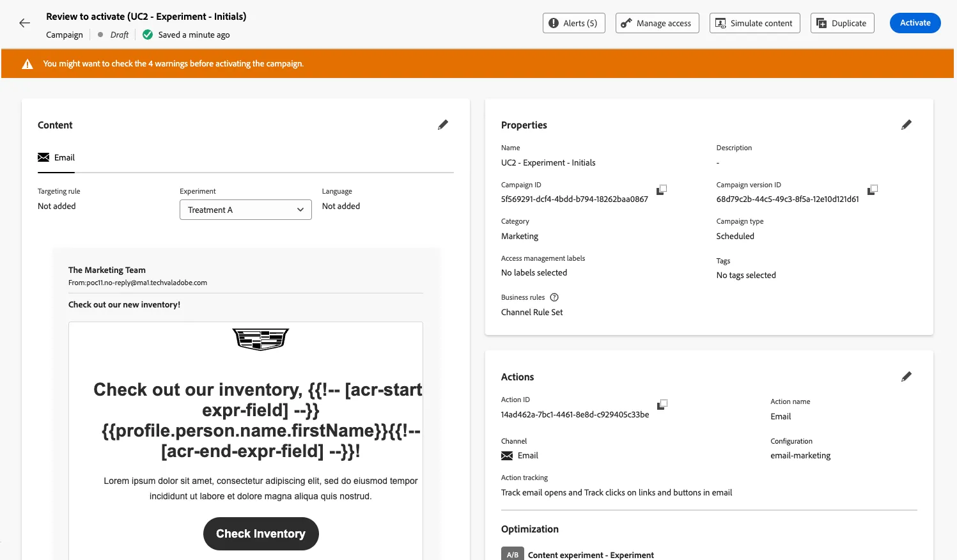Open Business rules help info icon

tap(554, 297)
